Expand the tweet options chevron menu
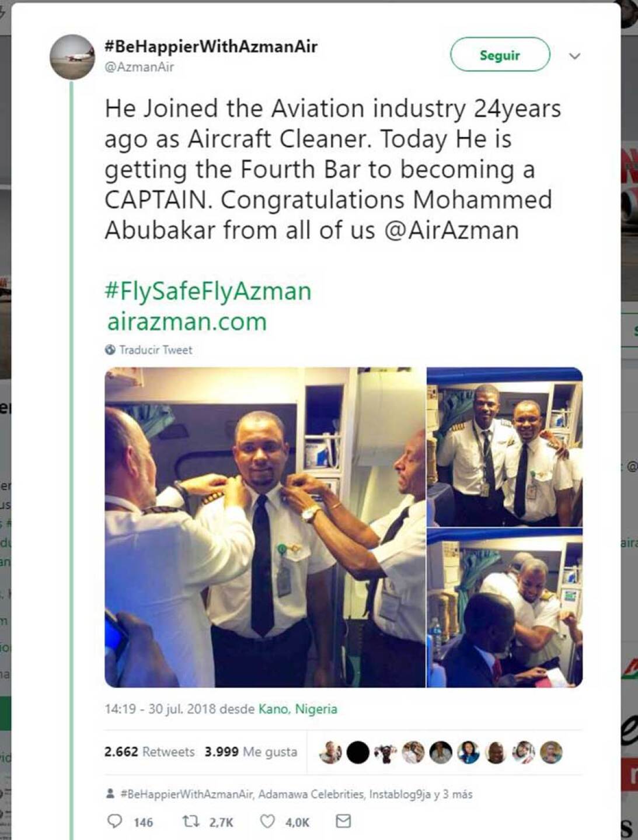638x840 pixels. (x=574, y=56)
